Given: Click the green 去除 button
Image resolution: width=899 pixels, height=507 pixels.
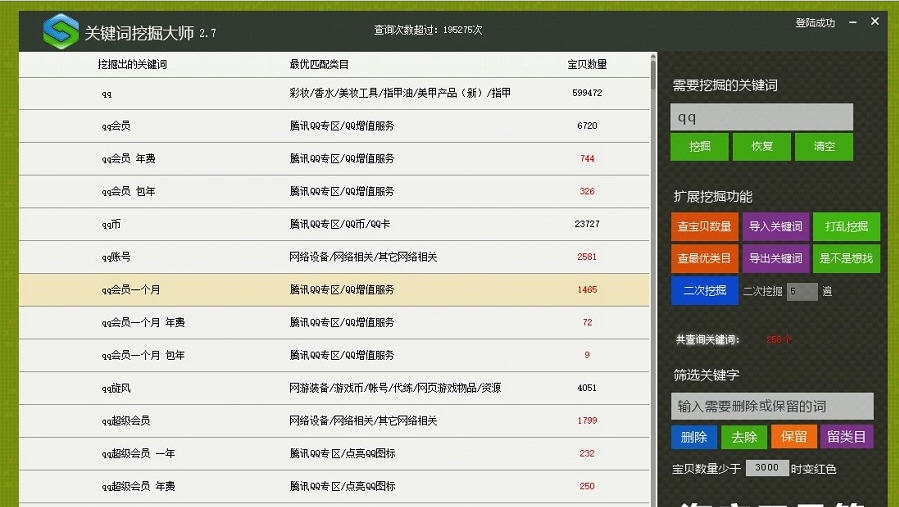Looking at the screenshot, I should click(x=744, y=437).
